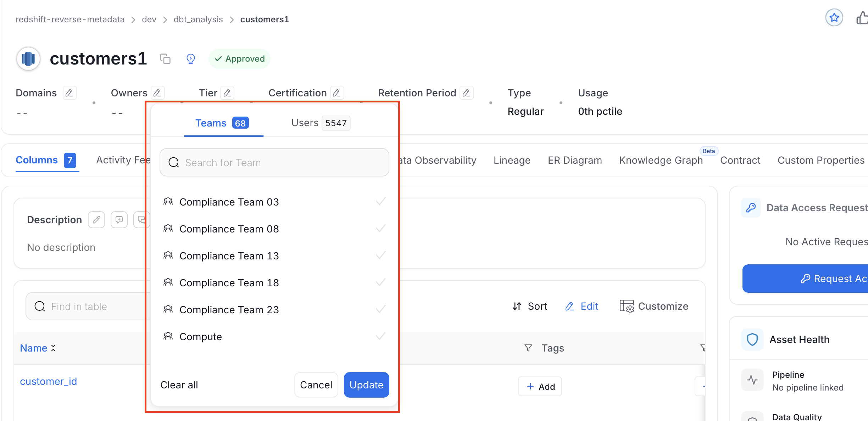
Task: Open the Tags column filter icon
Action: point(528,348)
